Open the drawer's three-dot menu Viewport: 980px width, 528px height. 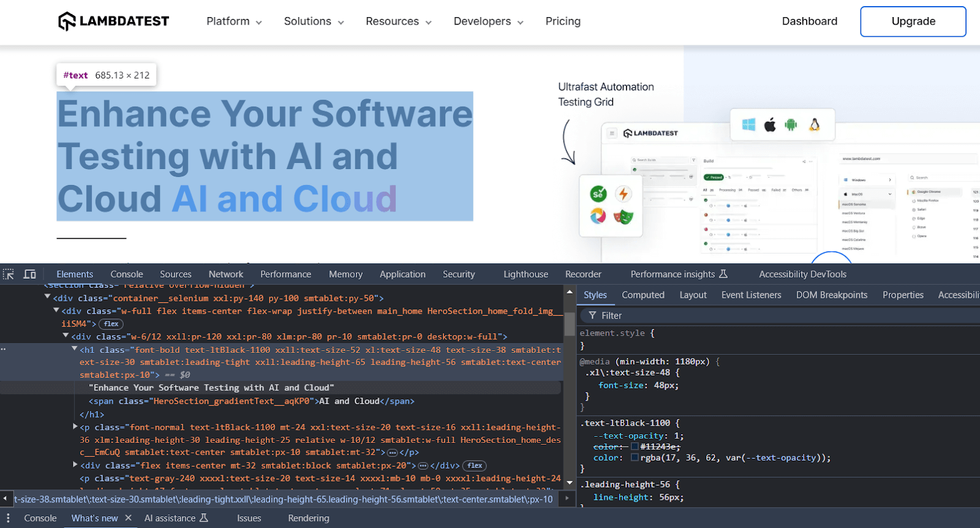(8, 518)
